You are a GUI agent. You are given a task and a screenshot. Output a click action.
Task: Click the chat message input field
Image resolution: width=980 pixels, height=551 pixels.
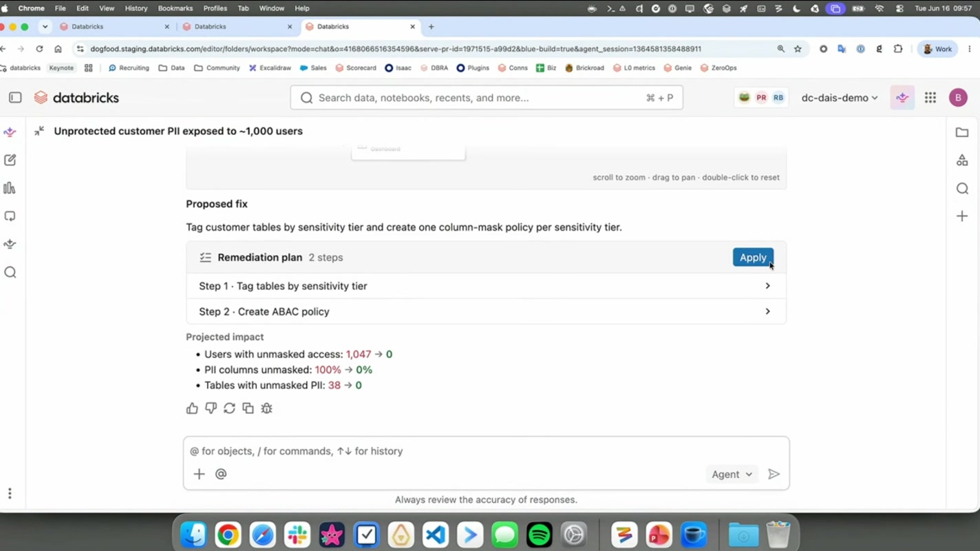tap(486, 451)
